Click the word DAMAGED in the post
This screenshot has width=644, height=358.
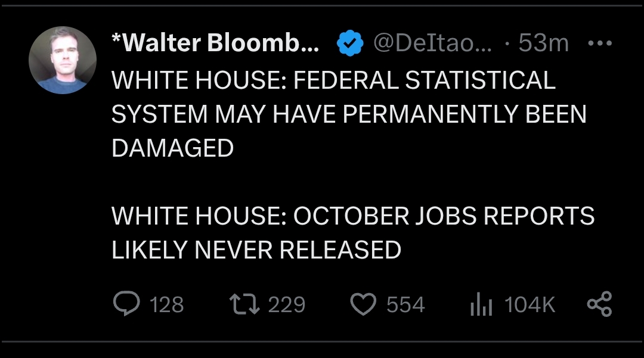(x=172, y=148)
